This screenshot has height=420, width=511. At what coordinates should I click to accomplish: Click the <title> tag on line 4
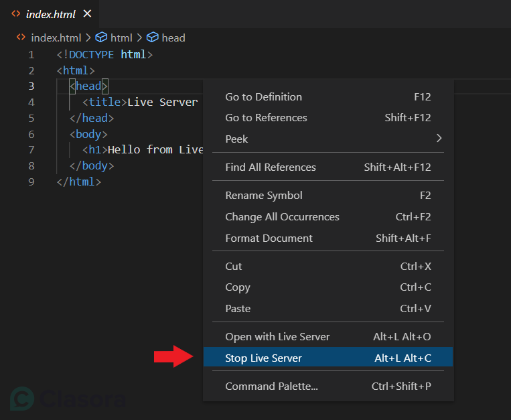coord(104,102)
